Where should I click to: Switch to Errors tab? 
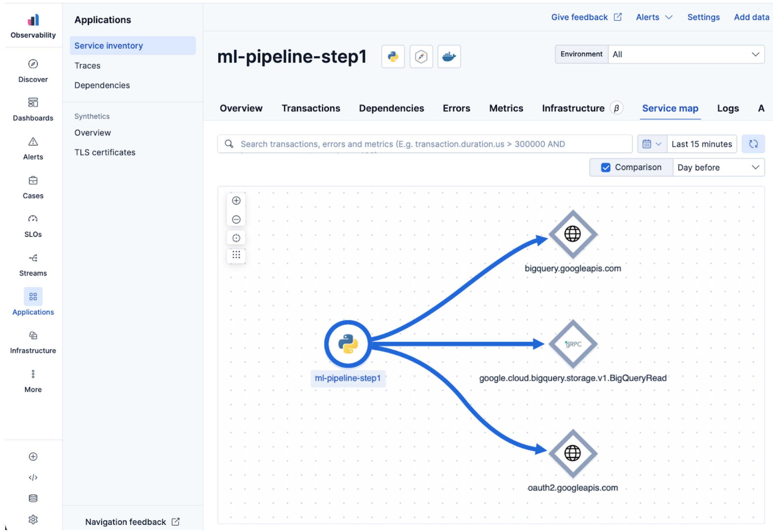click(456, 108)
